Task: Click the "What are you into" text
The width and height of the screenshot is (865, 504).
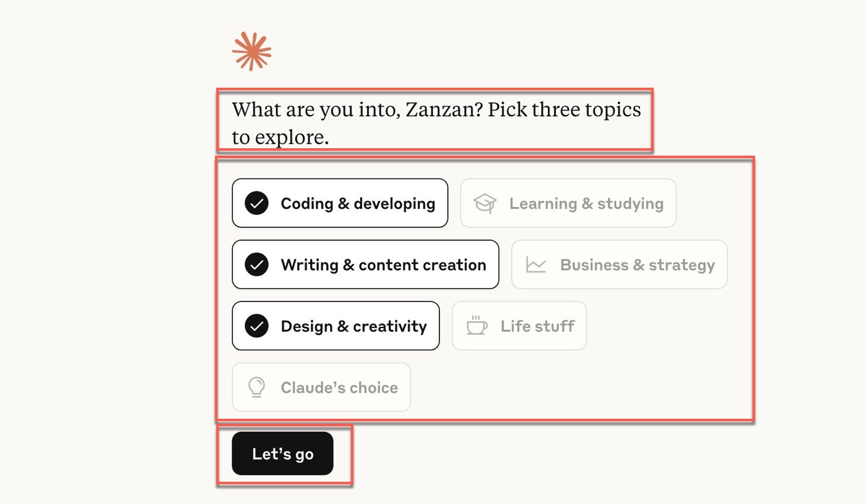Action: [316, 110]
